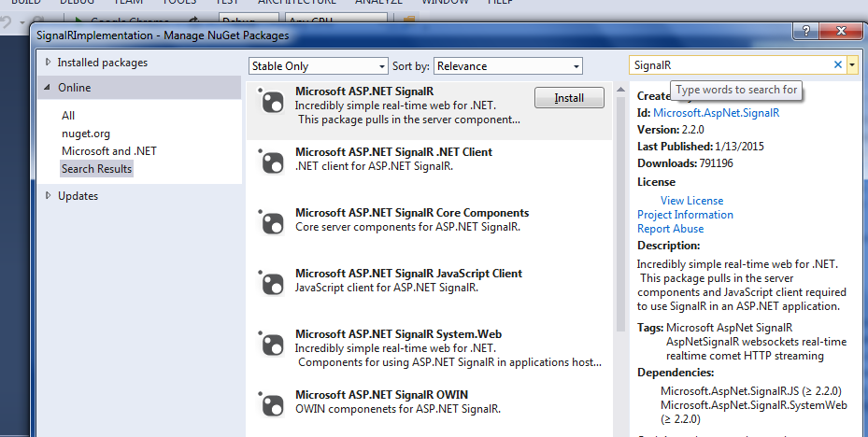
Task: Click the SignalR Core Components package icon
Action: point(271,223)
